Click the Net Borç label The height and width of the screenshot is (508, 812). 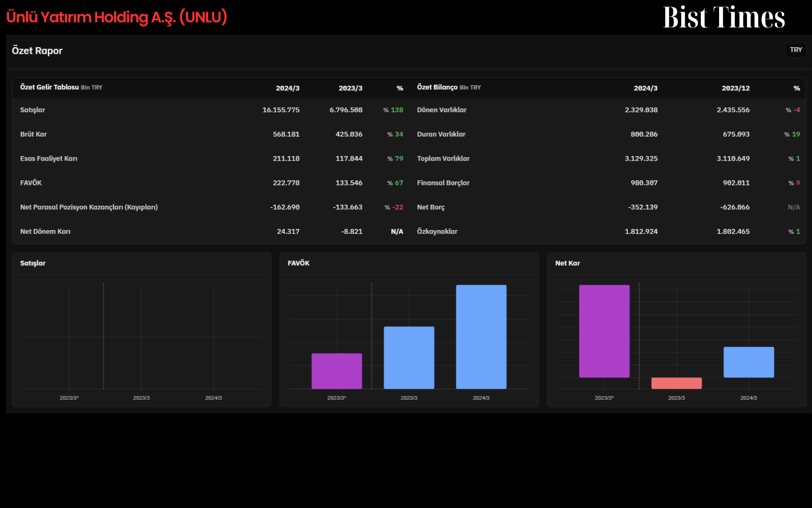(x=431, y=207)
